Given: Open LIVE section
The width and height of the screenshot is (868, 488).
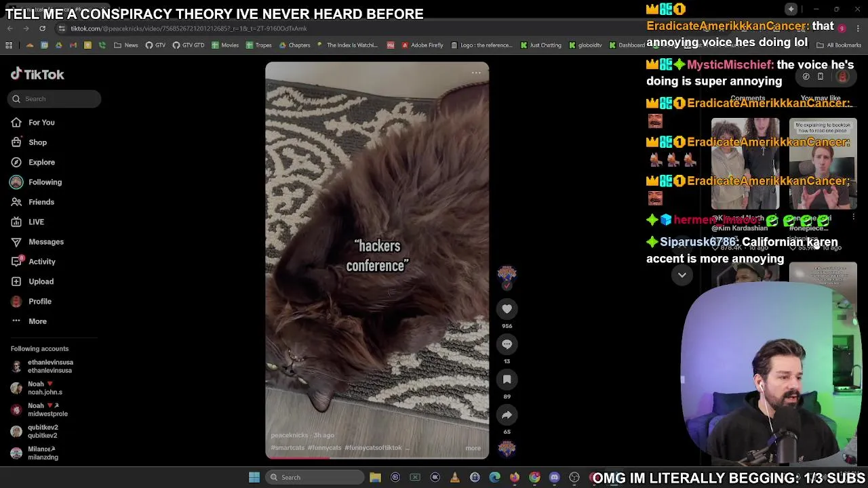Looking at the screenshot, I should tap(36, 222).
